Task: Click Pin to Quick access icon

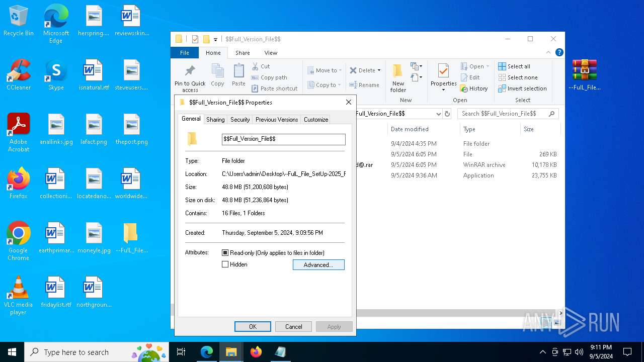Action: (x=190, y=78)
